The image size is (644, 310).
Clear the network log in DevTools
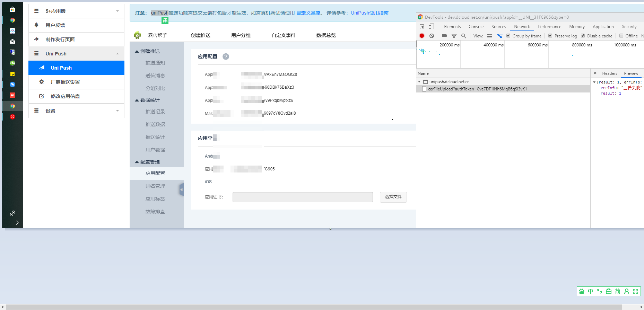pos(432,36)
